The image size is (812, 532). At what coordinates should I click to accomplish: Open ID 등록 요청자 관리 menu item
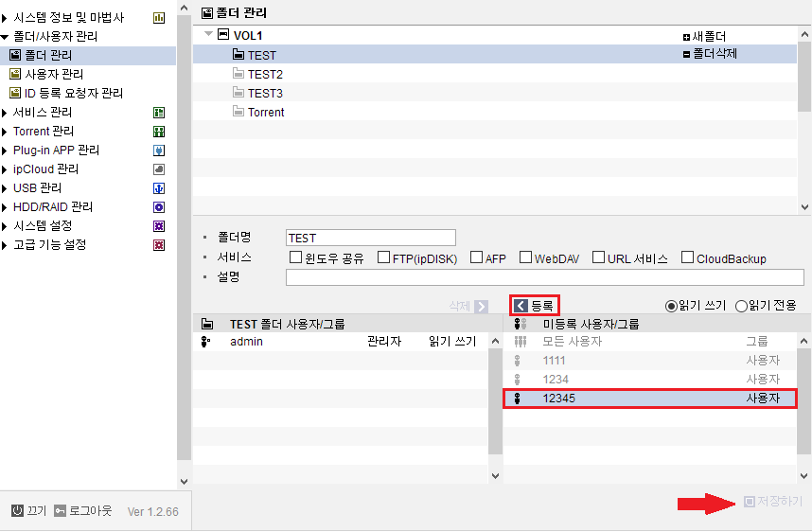(x=66, y=94)
